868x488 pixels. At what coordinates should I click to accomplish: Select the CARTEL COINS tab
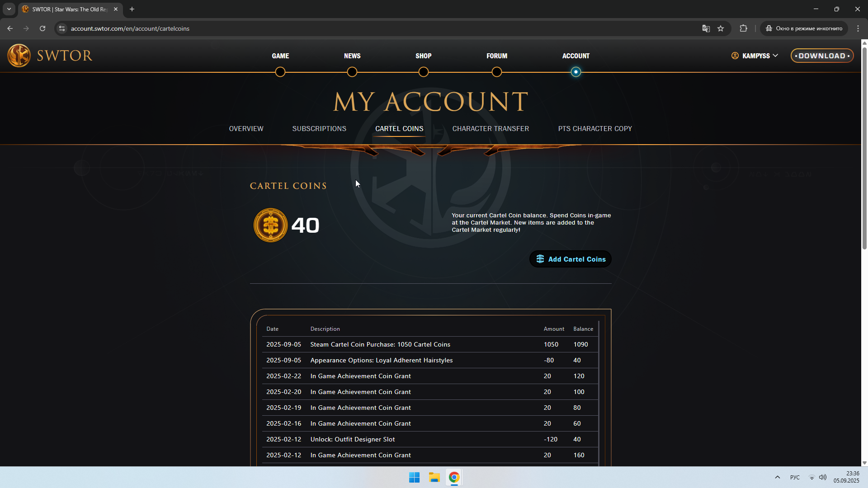[399, 129]
